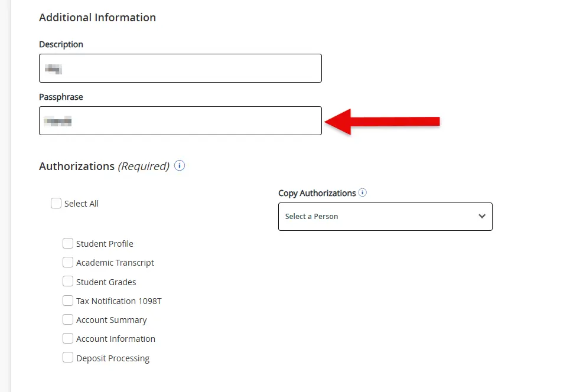583x392 pixels.
Task: Check the Account Information checkbox
Action: pyautogui.click(x=68, y=338)
